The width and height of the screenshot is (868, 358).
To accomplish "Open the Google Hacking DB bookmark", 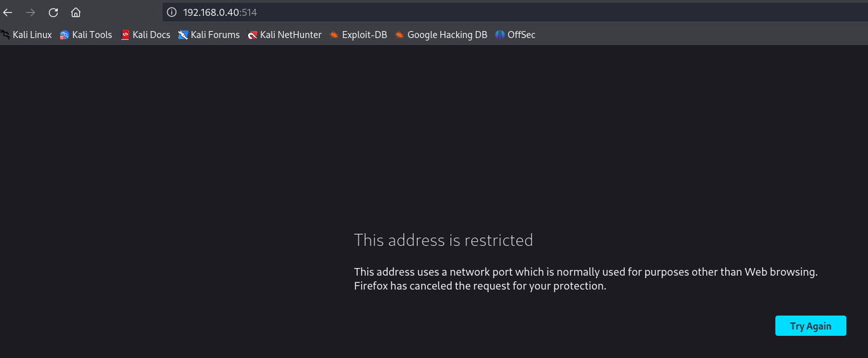I will pyautogui.click(x=441, y=35).
